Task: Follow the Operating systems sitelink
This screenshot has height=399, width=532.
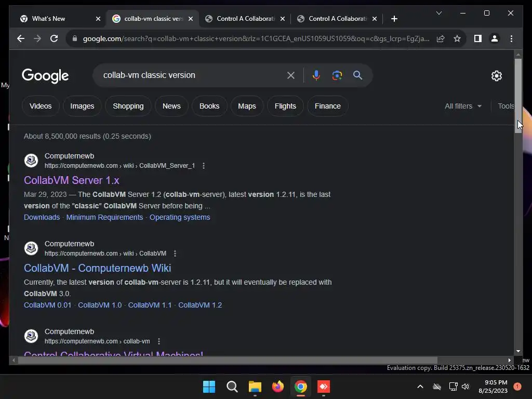Action: [x=180, y=217]
